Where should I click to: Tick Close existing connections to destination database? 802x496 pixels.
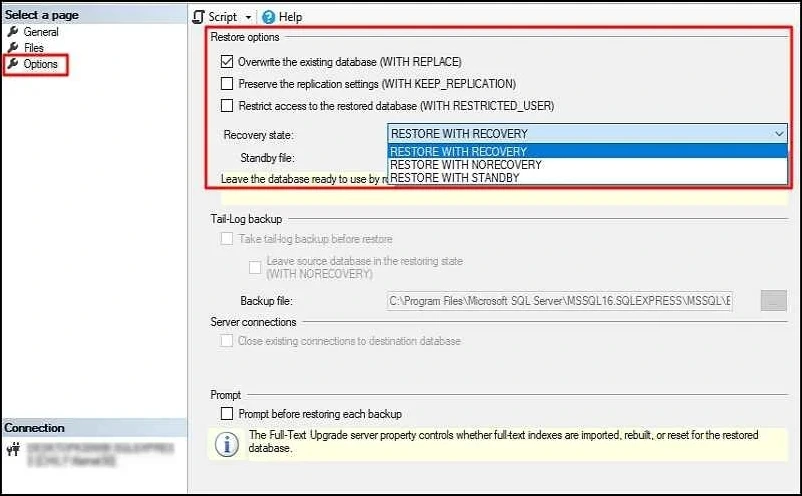pyautogui.click(x=227, y=341)
